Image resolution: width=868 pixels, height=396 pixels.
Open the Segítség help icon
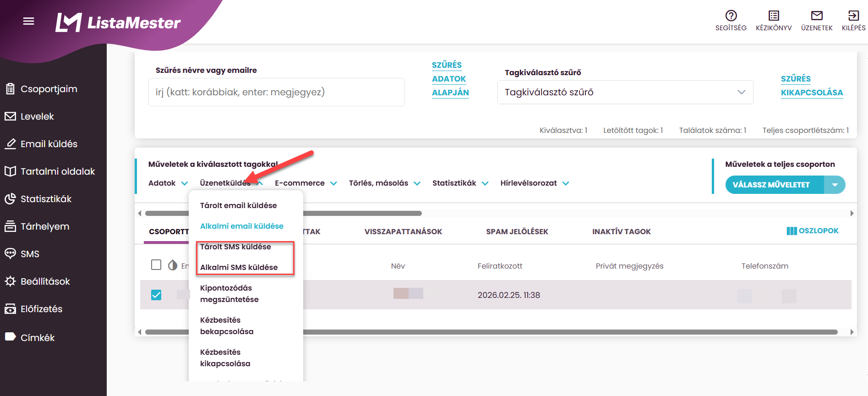[731, 16]
